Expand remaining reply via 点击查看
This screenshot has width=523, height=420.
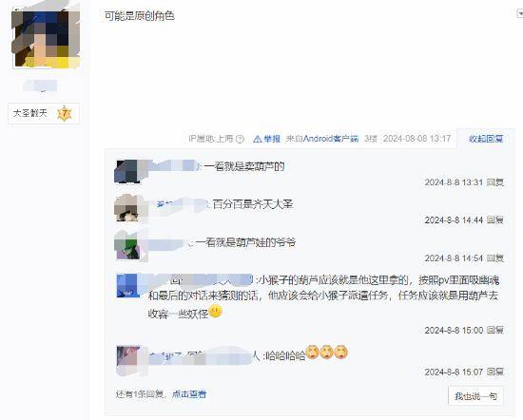coord(189,394)
